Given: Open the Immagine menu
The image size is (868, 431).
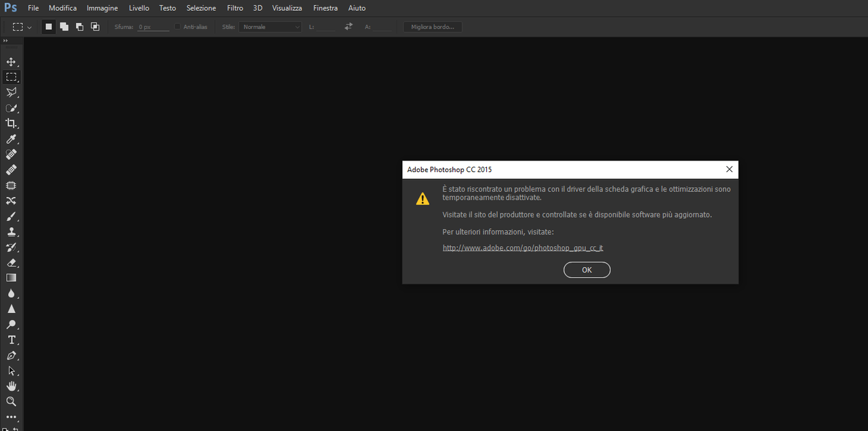Looking at the screenshot, I should [102, 8].
